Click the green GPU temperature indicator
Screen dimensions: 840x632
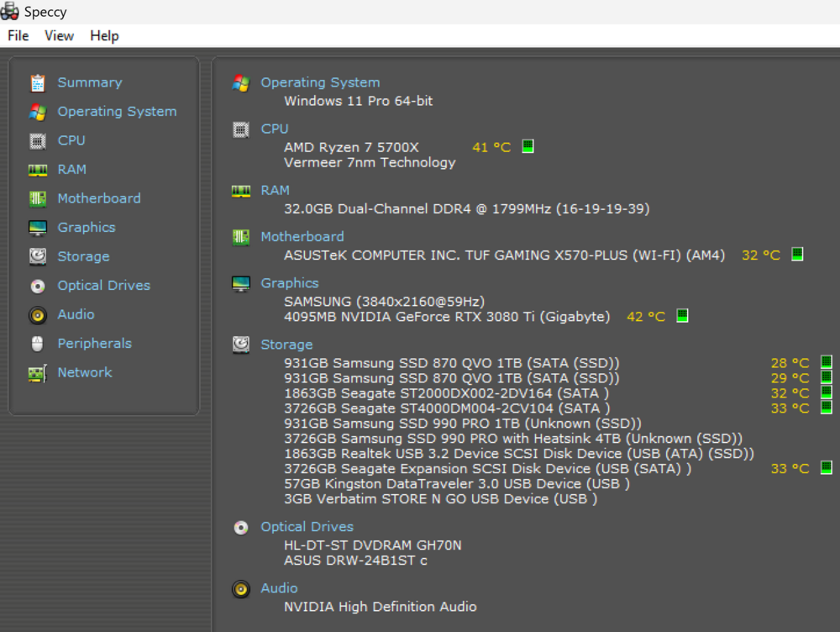(x=682, y=316)
